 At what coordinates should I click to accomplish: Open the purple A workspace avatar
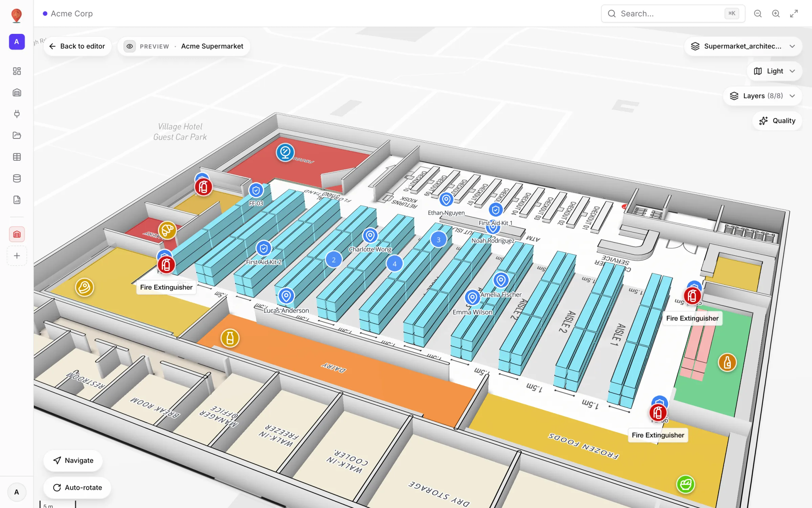17,42
